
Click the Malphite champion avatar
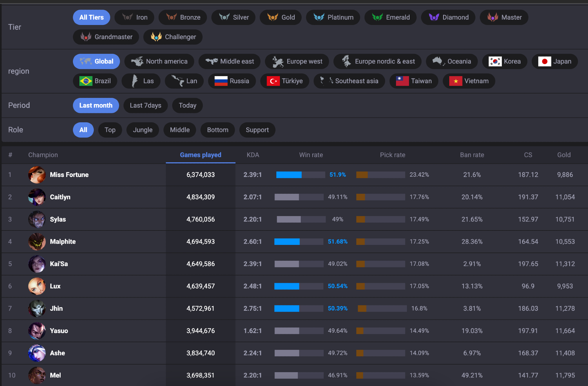tap(37, 242)
